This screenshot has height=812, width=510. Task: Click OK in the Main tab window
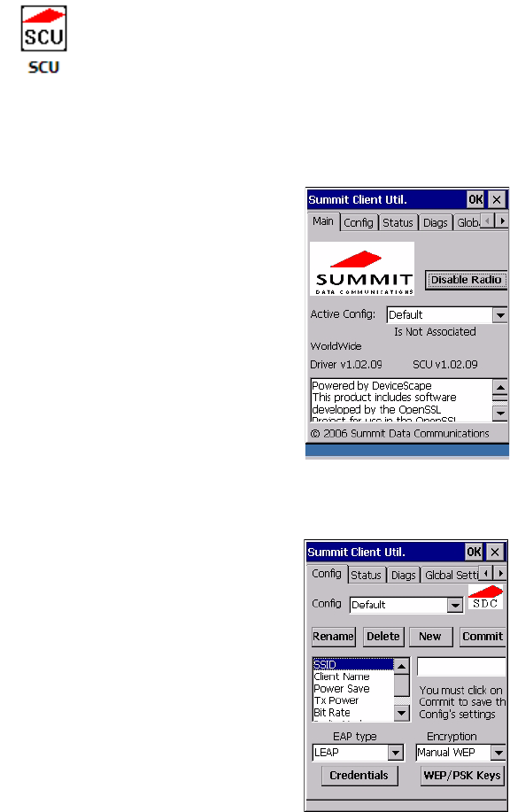(475, 200)
